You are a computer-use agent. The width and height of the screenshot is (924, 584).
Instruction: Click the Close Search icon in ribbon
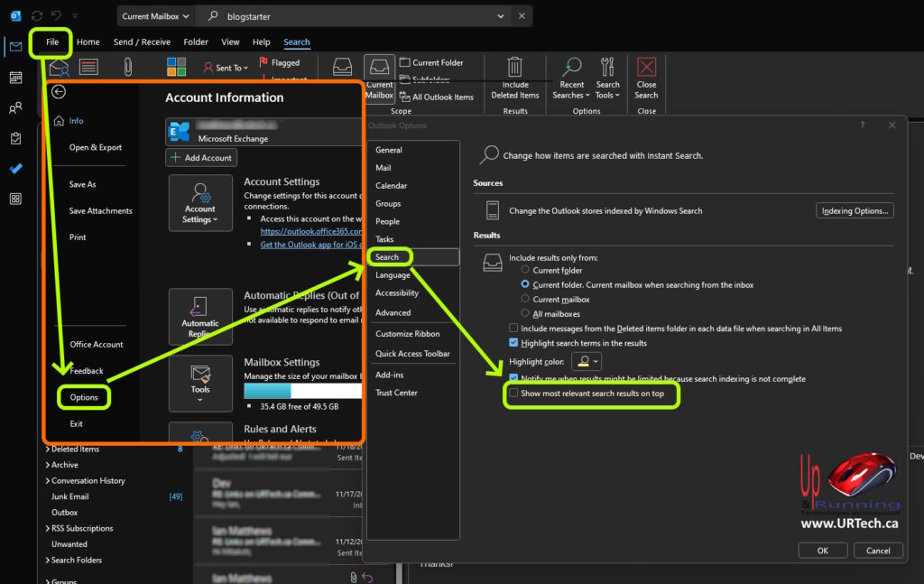[x=646, y=69]
